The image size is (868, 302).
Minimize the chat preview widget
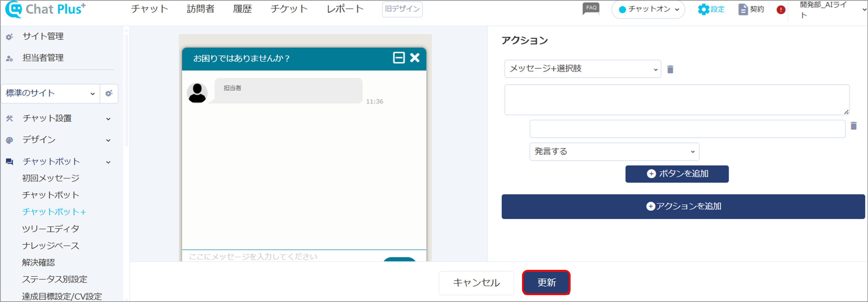coord(399,58)
